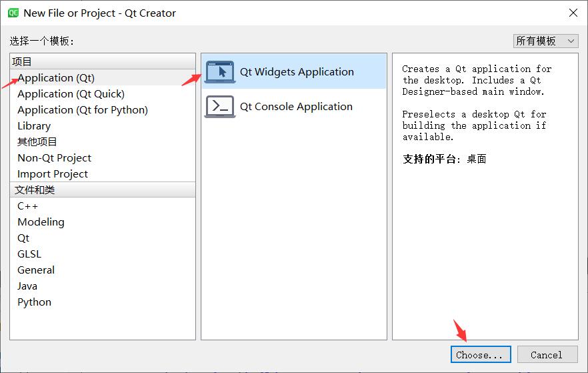588x373 pixels.
Task: Close the New File or Project dialog
Action: click(572, 13)
